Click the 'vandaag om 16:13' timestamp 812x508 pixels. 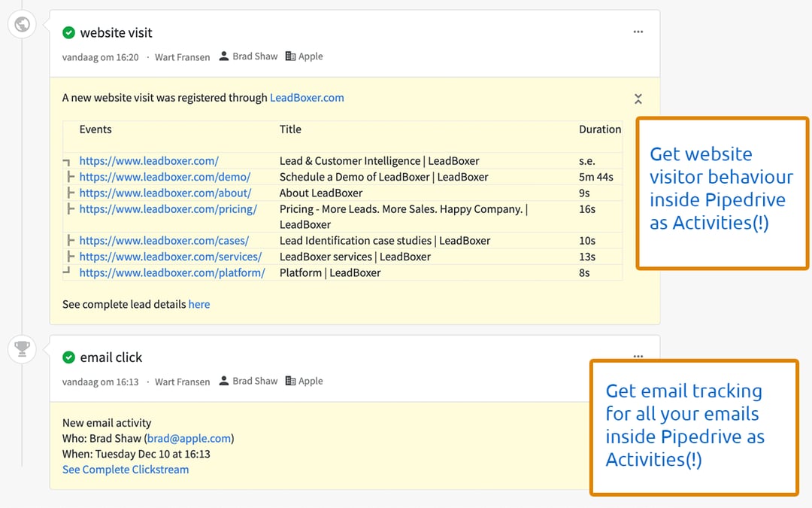tap(101, 382)
